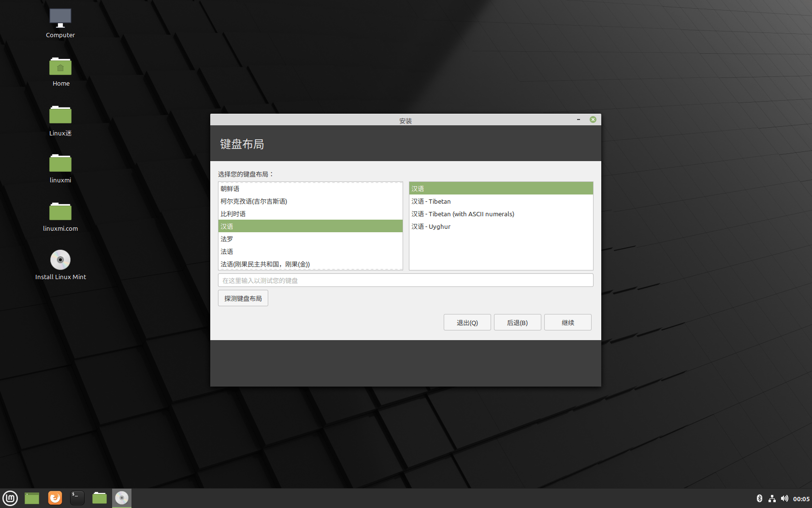Viewport: 812px width, 508px height.
Task: Click the keyboard test input field
Action: (x=406, y=280)
